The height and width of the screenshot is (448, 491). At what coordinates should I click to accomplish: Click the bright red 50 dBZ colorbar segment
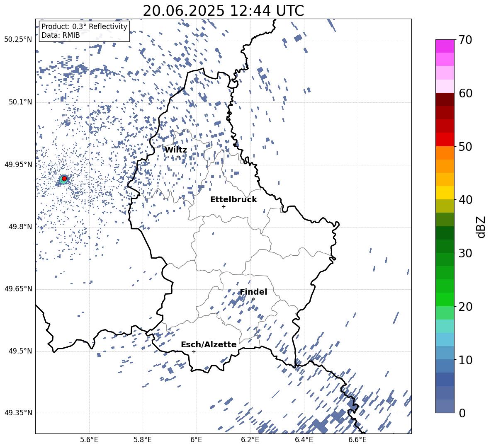[445, 140]
